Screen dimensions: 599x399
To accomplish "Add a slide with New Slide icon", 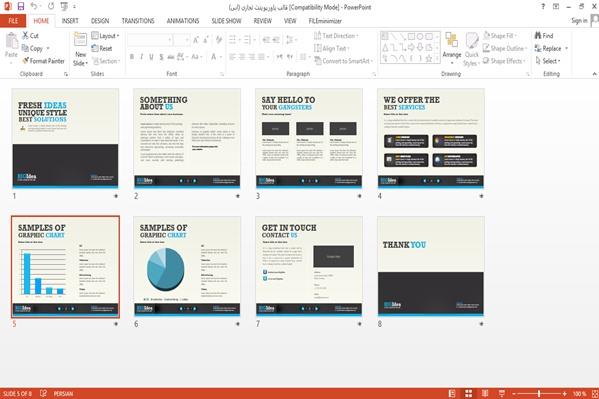I will point(80,40).
